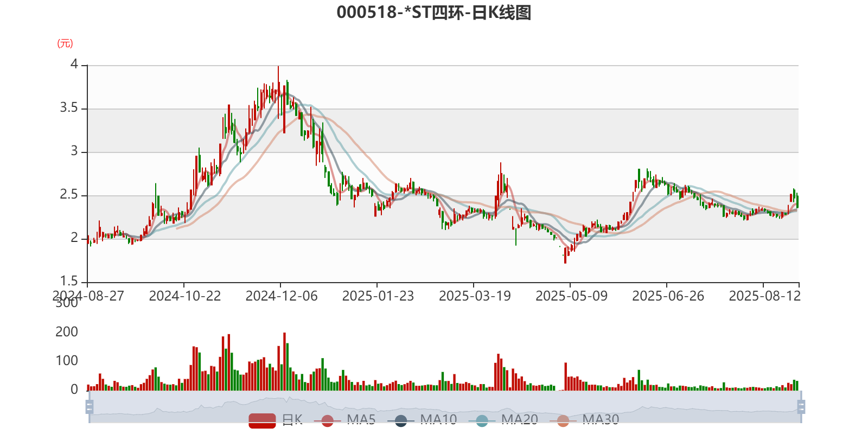This screenshot has height=434, width=868.
Task: Toggle the MA20 line legend
Action: (503, 420)
